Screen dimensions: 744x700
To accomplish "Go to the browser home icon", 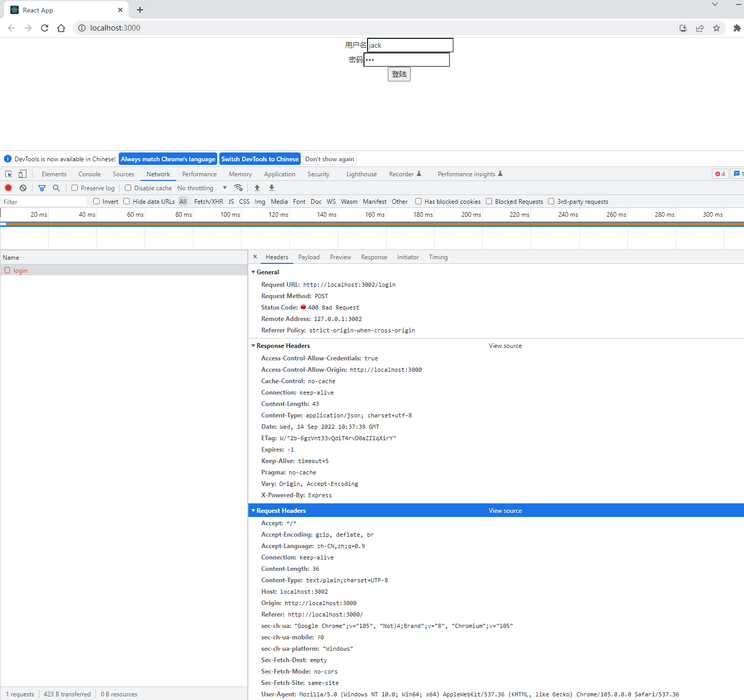I will [61, 28].
